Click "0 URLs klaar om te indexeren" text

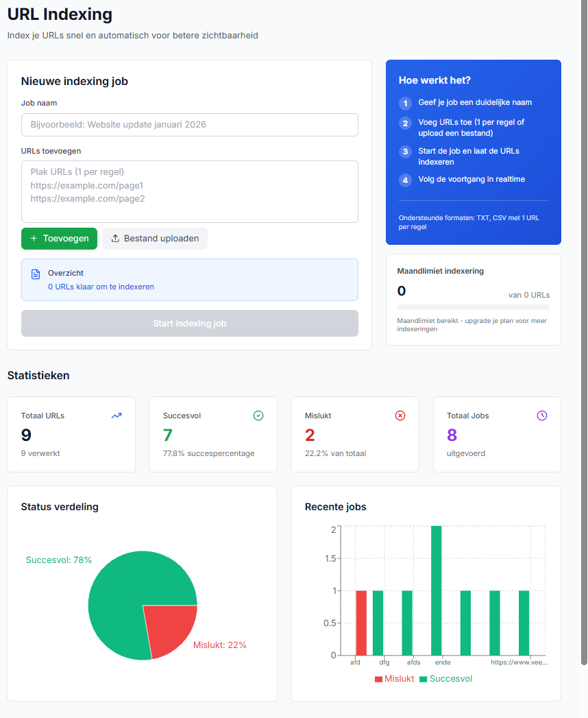101,287
